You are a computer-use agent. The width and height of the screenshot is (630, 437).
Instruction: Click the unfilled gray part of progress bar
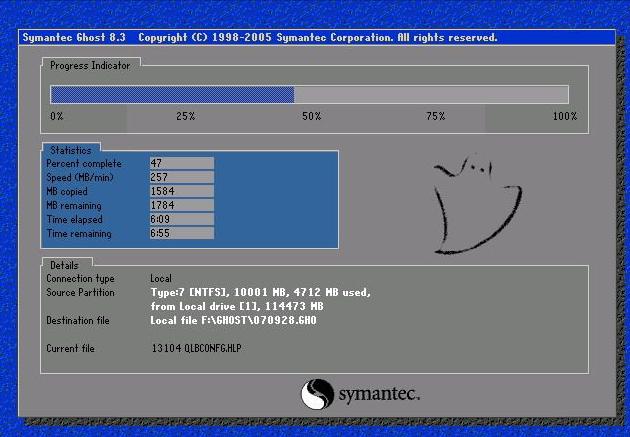click(430, 95)
